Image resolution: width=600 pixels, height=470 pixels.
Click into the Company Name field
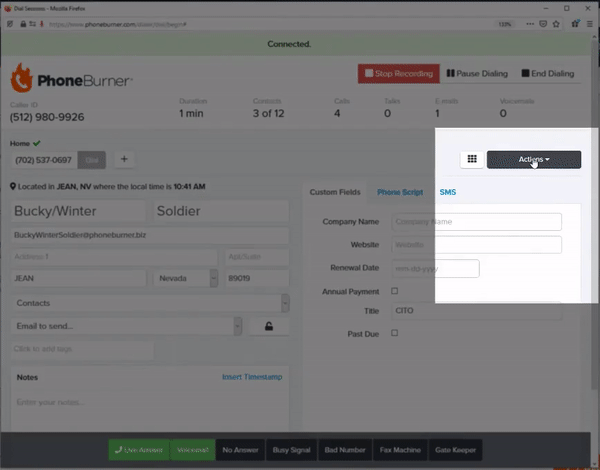(476, 222)
